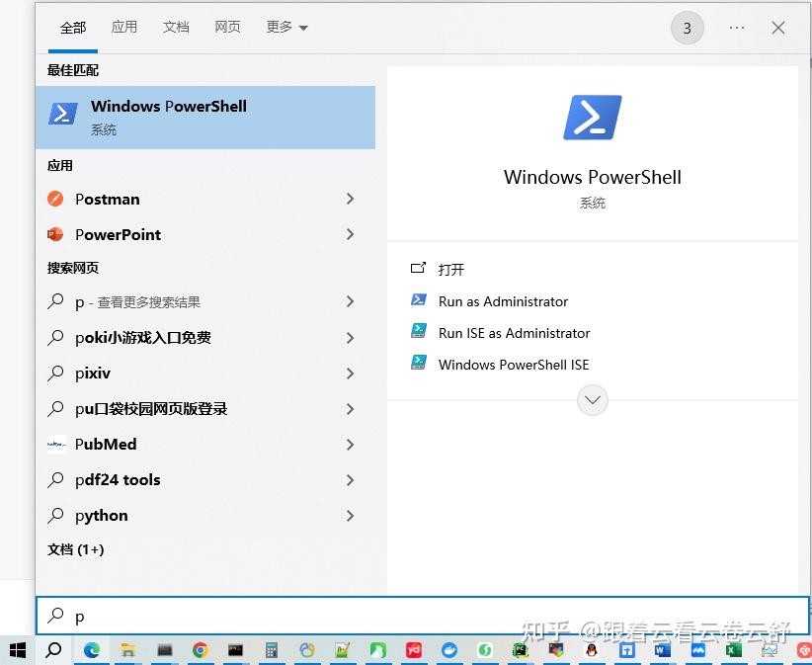Open PyCharm from taskbar
812x665 pixels.
click(521, 650)
